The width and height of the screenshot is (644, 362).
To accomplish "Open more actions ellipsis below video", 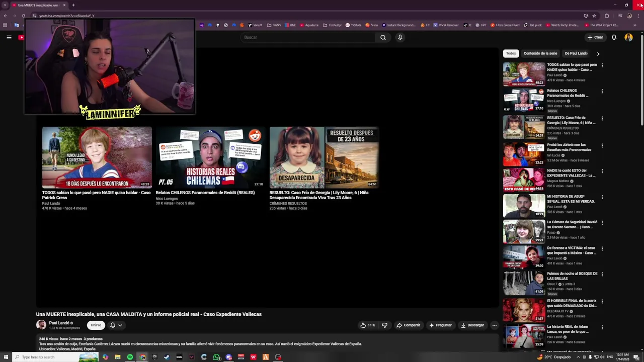I will (x=494, y=325).
